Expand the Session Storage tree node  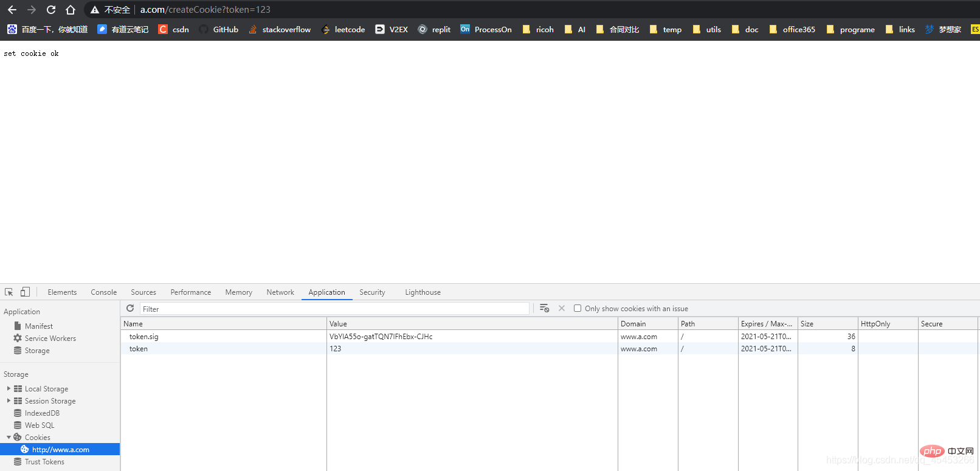9,401
